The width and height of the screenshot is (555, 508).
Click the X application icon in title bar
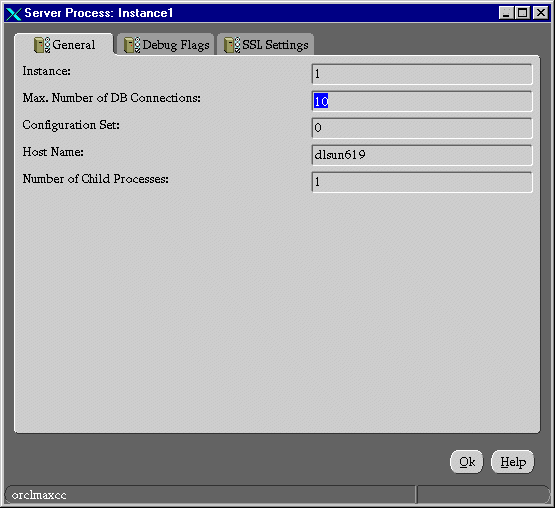[14, 13]
